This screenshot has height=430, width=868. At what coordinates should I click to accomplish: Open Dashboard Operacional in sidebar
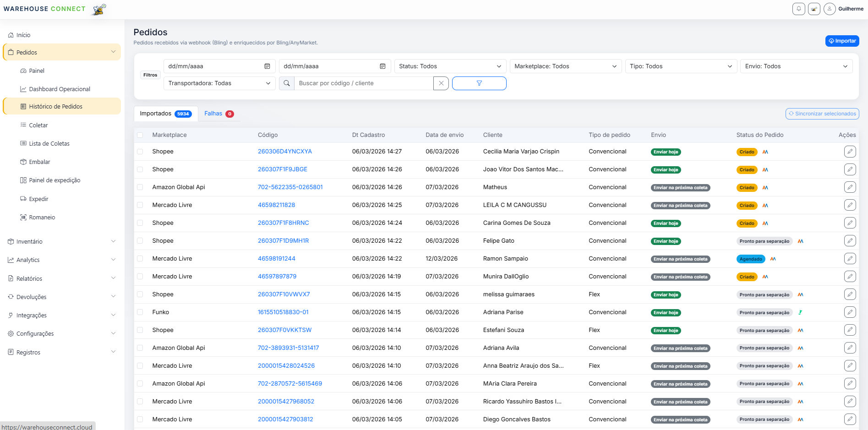coord(60,89)
